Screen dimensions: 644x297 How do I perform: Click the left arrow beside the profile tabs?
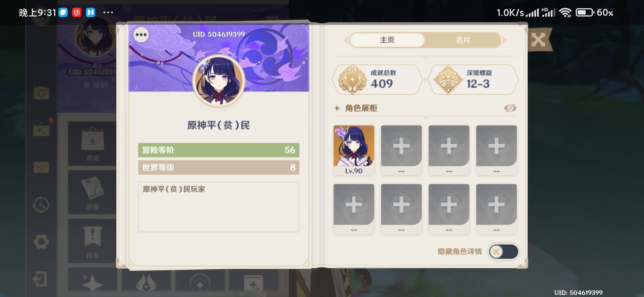click(346, 40)
